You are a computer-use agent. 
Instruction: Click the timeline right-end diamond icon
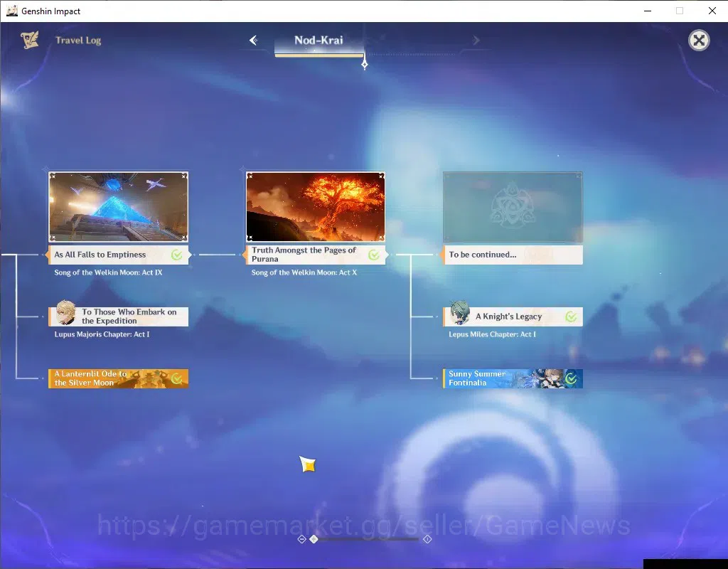click(427, 539)
